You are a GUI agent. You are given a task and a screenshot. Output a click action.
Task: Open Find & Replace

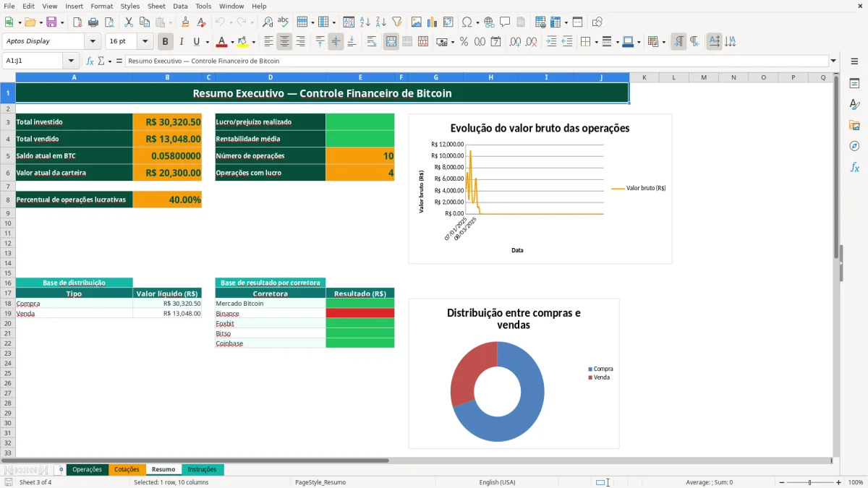click(x=268, y=22)
